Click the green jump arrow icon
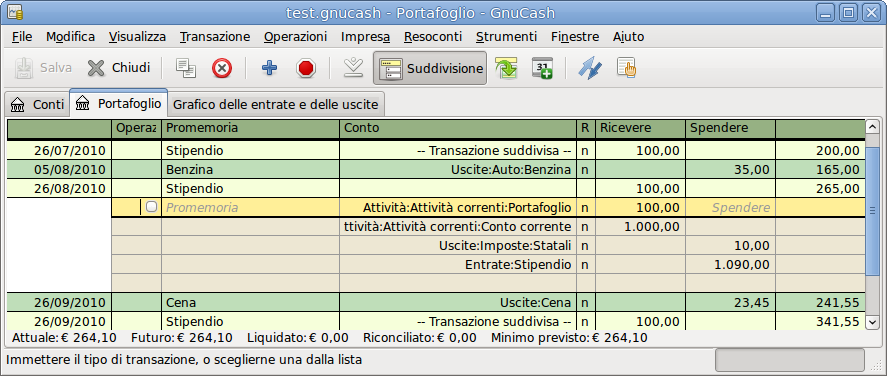The height and width of the screenshot is (376, 887). tap(506, 68)
